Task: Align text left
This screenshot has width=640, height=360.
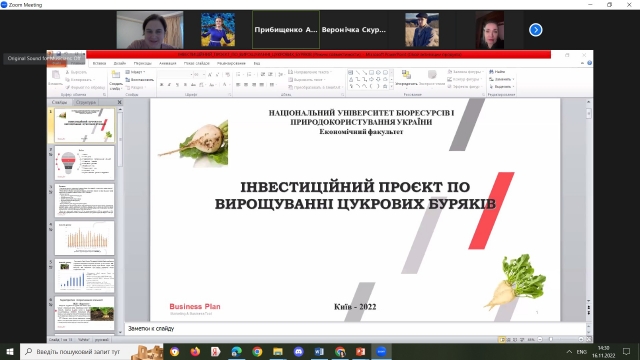Action: (x=238, y=84)
